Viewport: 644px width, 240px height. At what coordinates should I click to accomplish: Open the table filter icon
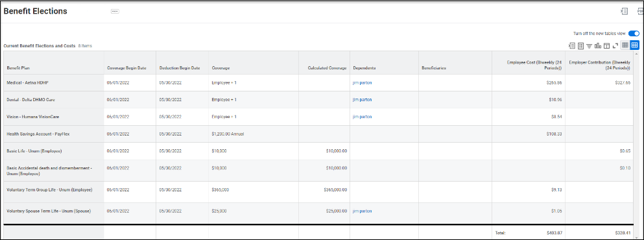coord(589,45)
